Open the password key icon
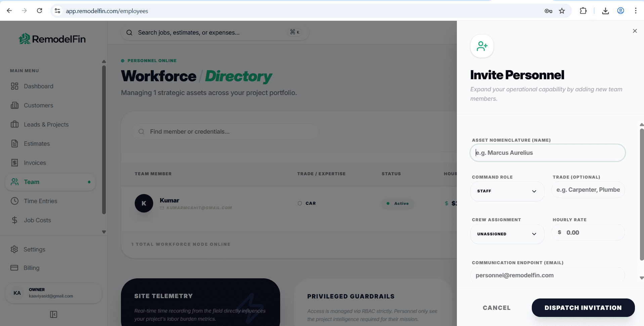 pyautogui.click(x=548, y=11)
